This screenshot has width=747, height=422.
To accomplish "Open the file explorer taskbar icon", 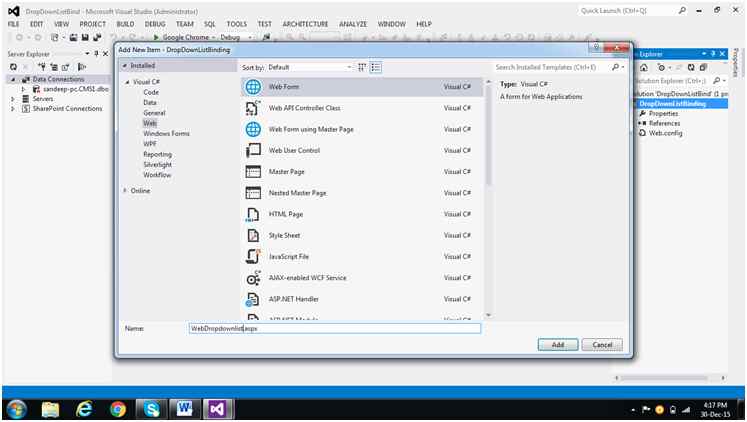I will pyautogui.click(x=50, y=409).
